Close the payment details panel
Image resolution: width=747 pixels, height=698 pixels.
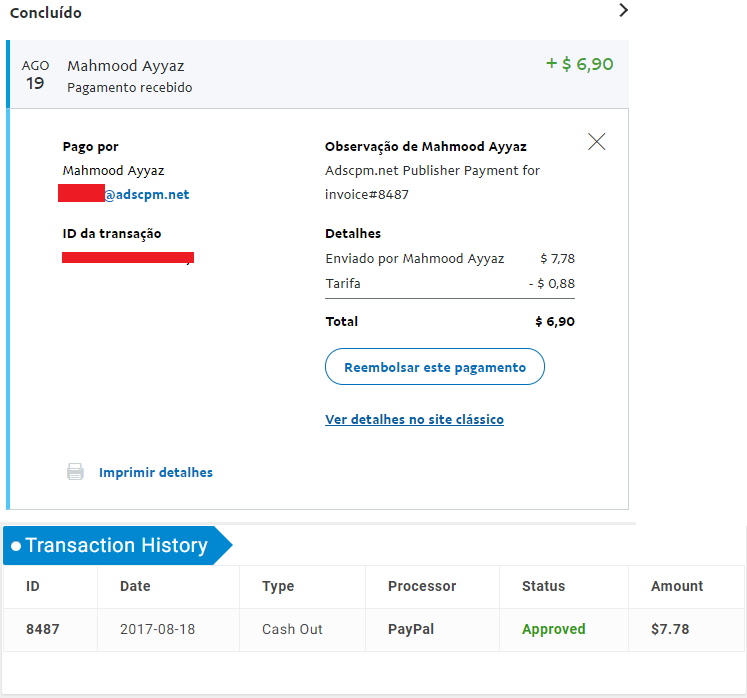(596, 142)
